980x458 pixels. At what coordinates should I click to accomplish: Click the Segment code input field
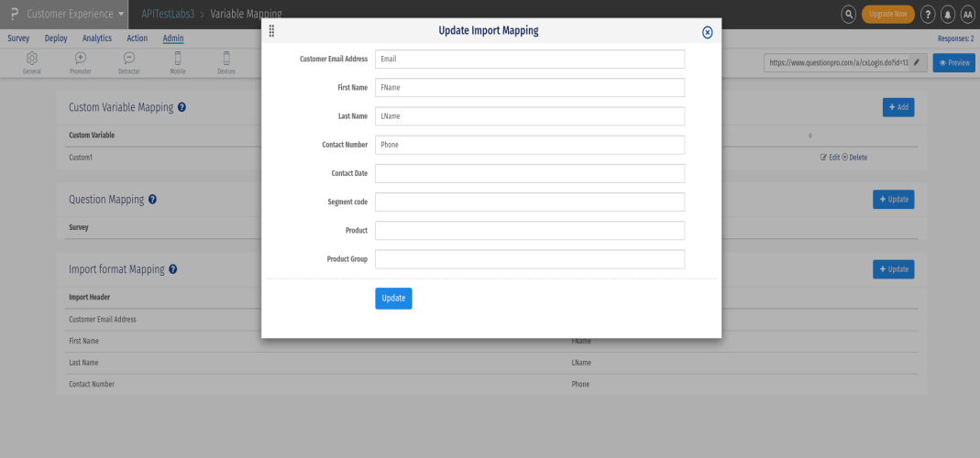pos(529,202)
